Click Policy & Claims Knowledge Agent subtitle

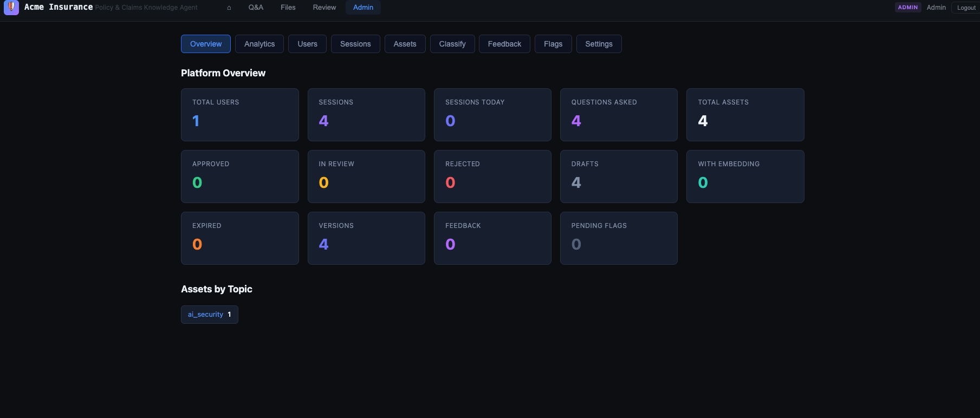146,8
